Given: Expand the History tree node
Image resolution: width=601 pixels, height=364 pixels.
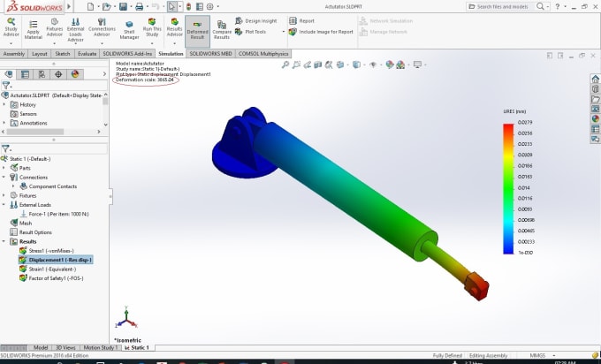Looking at the screenshot, I should (x=4, y=104).
